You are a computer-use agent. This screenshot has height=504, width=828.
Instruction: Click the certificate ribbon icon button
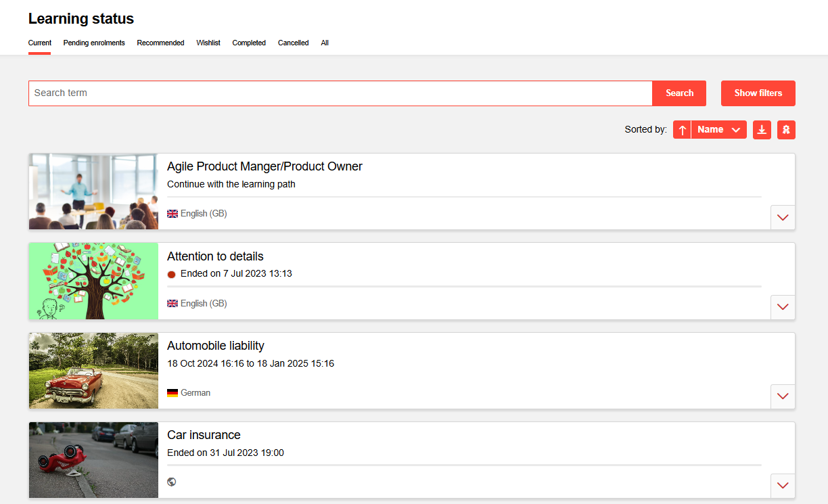(786, 130)
